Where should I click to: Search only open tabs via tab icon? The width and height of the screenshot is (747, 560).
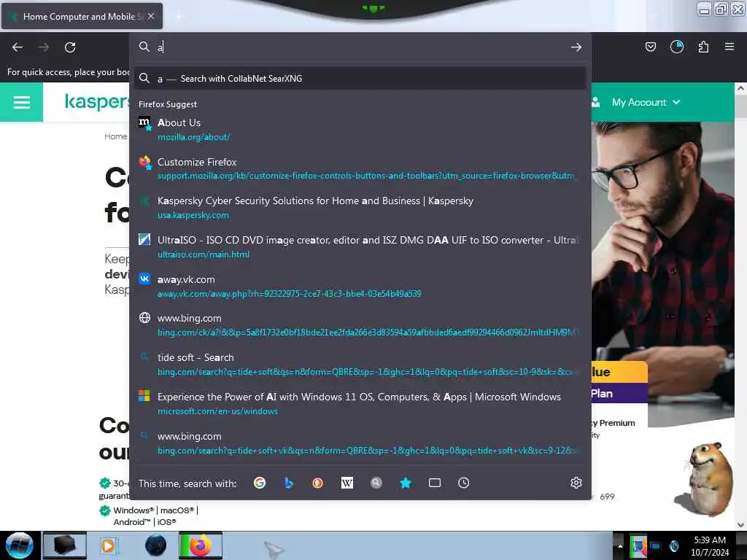click(435, 483)
